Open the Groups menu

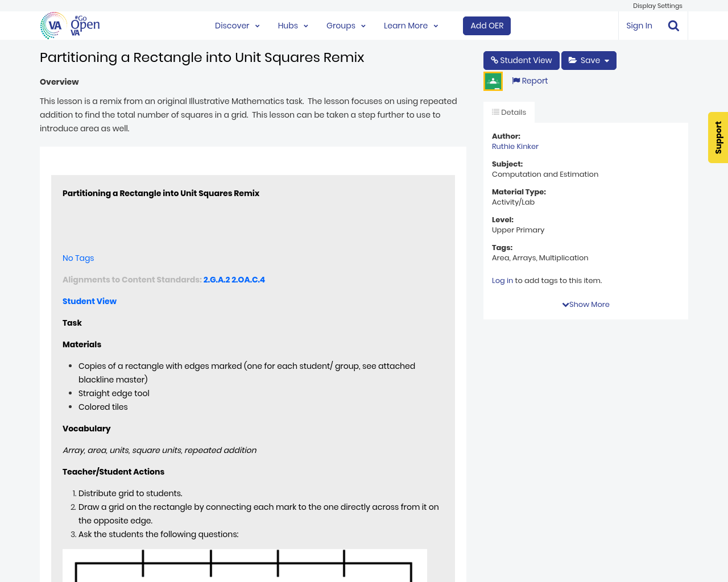[346, 26]
